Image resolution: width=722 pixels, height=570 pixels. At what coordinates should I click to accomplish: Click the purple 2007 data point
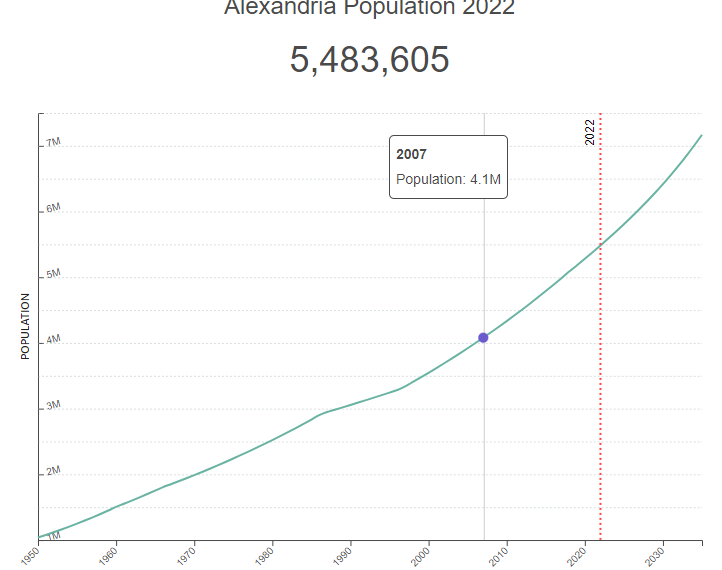point(483,338)
